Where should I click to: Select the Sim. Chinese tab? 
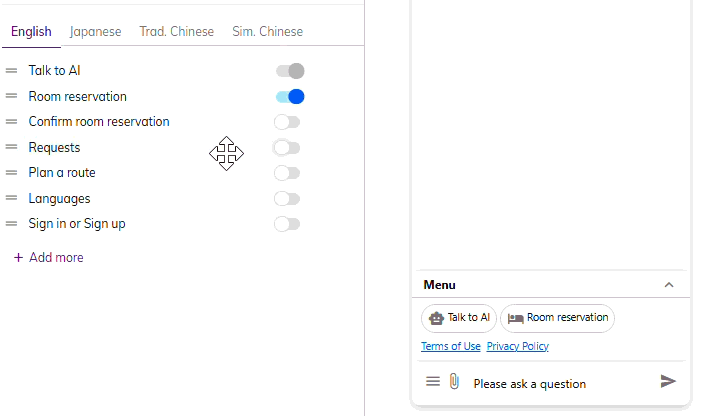click(267, 31)
